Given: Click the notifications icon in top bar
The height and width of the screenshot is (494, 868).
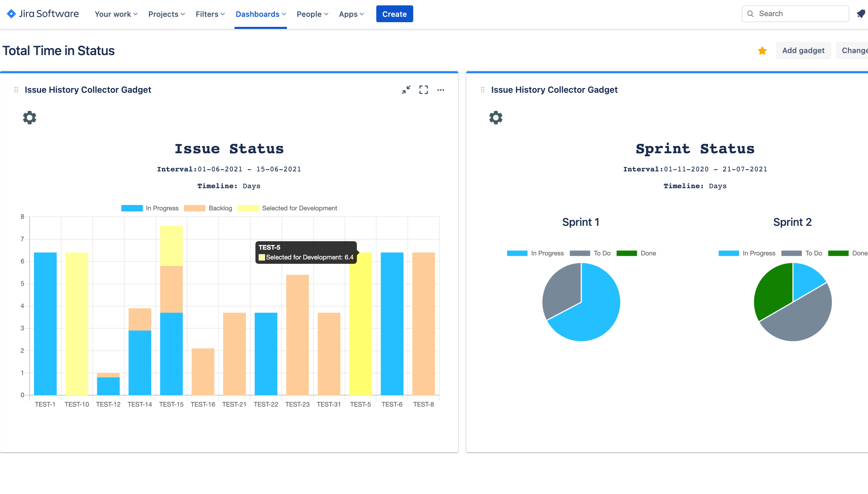Looking at the screenshot, I should (x=861, y=14).
